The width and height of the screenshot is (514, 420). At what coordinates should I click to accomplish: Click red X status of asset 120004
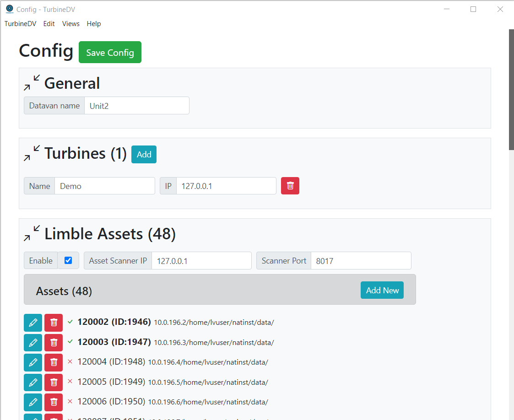[x=70, y=361]
